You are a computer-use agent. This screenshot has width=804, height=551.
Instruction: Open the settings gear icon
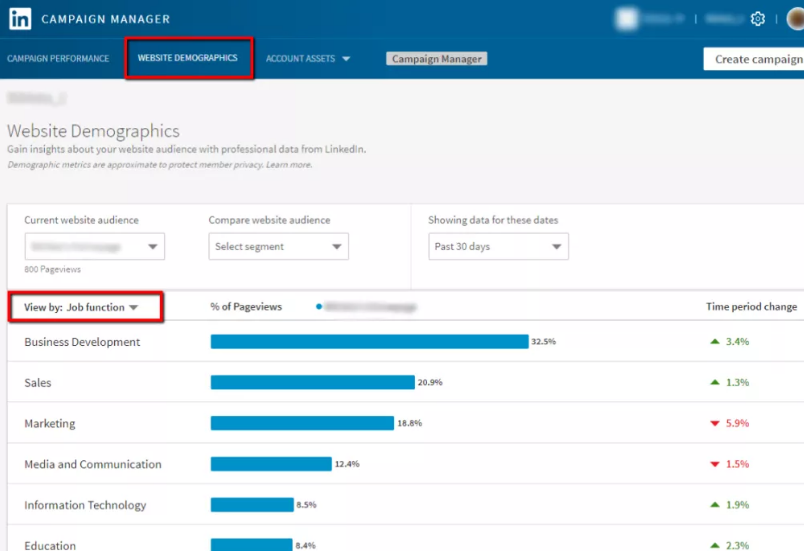(x=757, y=19)
